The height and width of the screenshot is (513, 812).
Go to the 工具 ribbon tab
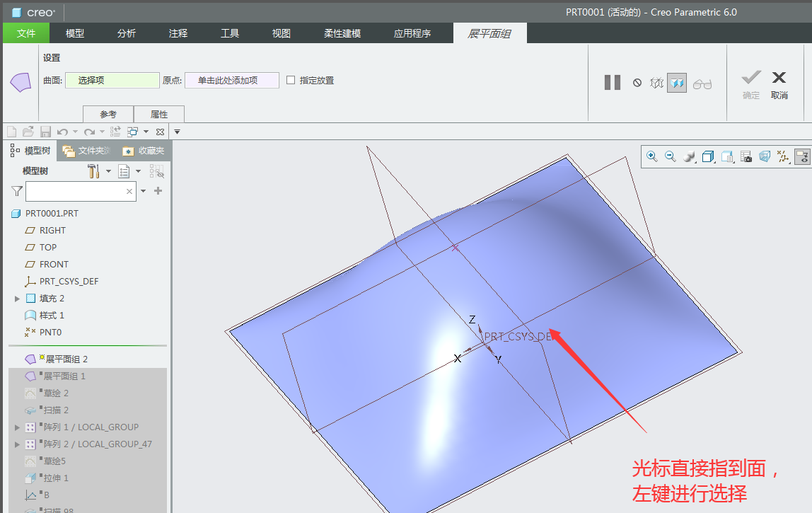point(230,33)
